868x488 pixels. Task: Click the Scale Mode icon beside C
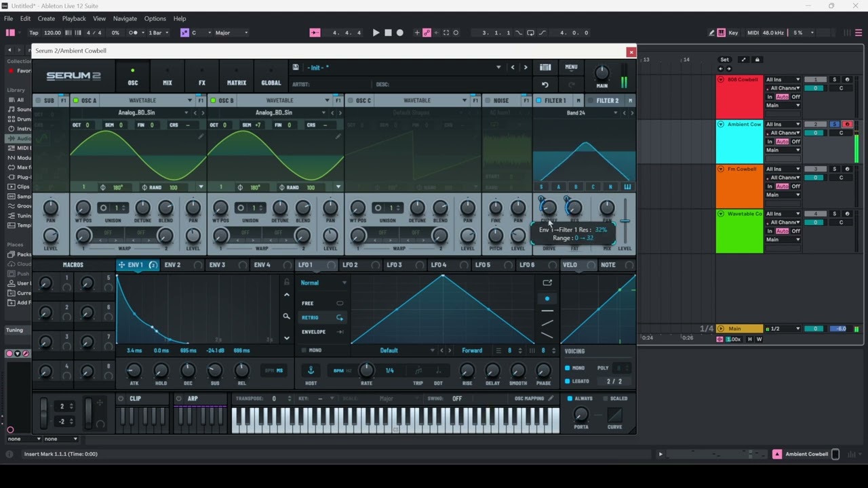[184, 33]
